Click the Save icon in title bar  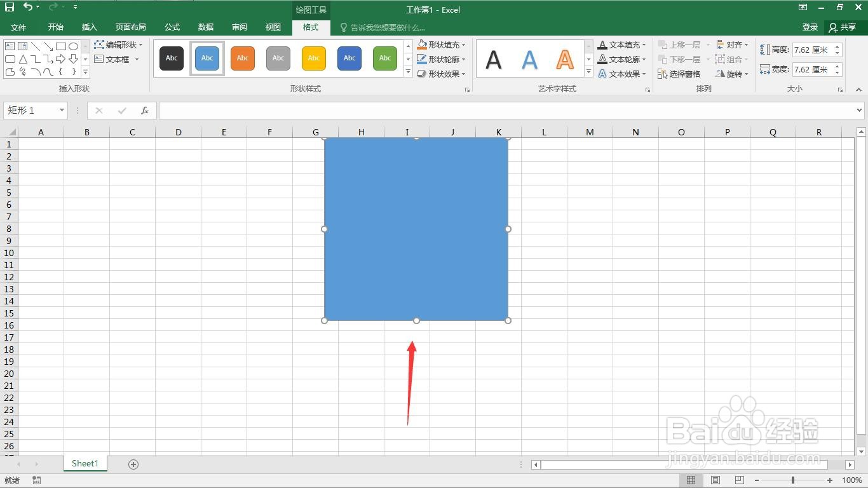point(10,7)
